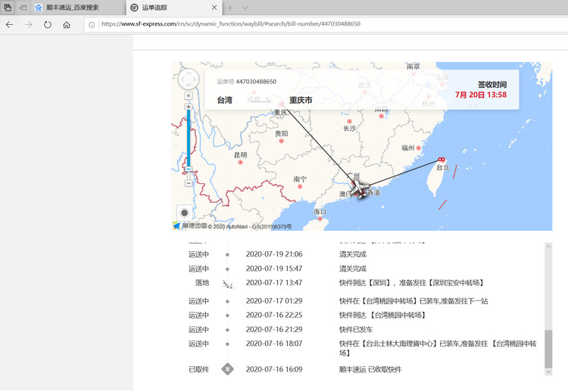Click the browser forward arrow
The width and height of the screenshot is (568, 392).
click(29, 25)
